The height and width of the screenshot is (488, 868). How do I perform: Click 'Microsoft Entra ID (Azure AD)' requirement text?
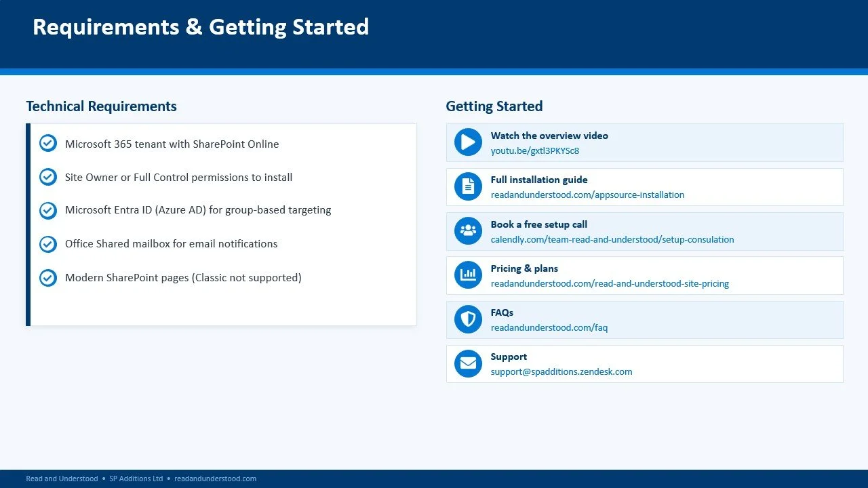click(198, 210)
